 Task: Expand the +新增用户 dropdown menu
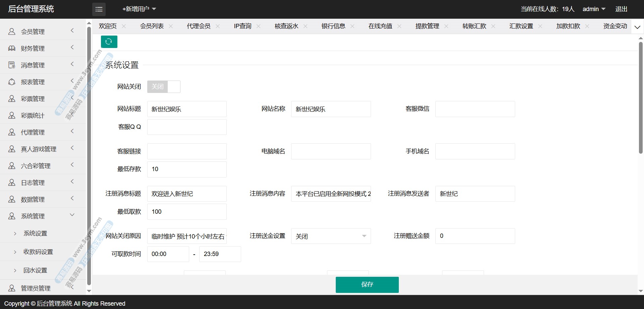[x=139, y=9]
